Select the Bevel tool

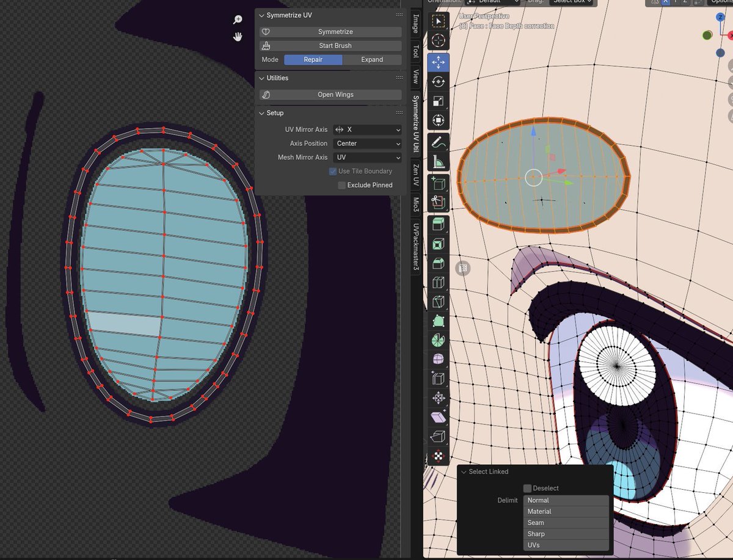(x=438, y=263)
